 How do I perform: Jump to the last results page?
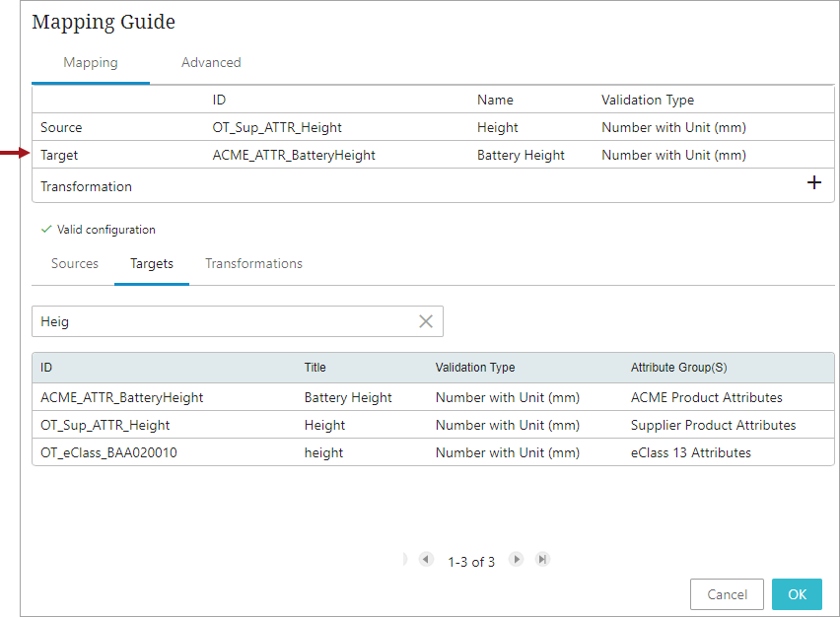[541, 560]
